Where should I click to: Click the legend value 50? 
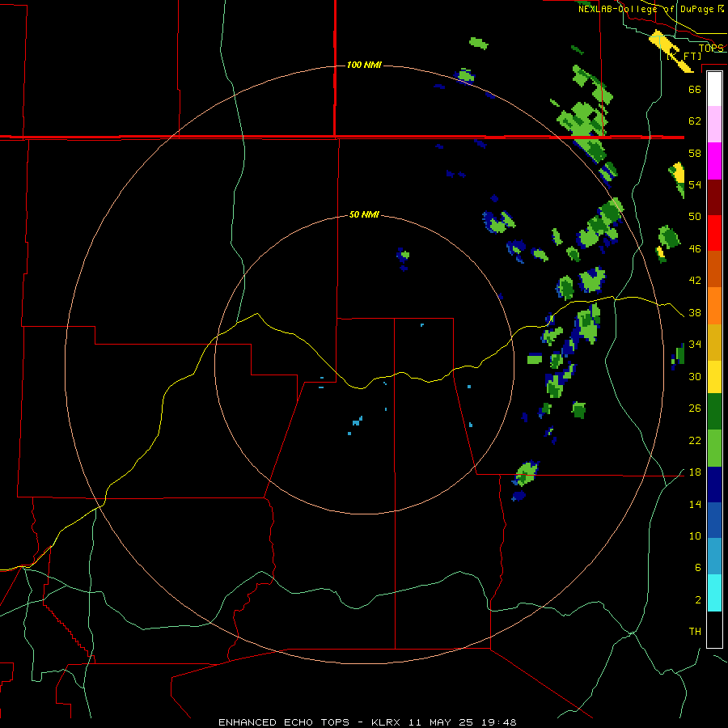(695, 216)
